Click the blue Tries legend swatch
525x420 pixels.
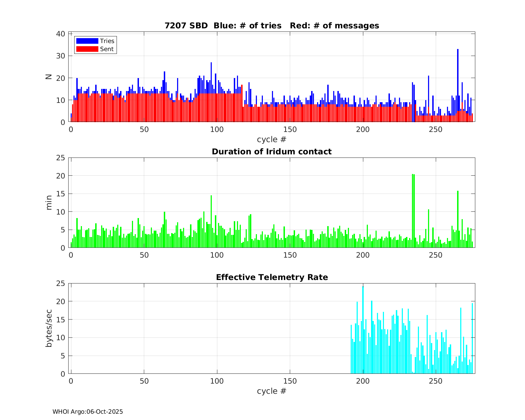87,41
